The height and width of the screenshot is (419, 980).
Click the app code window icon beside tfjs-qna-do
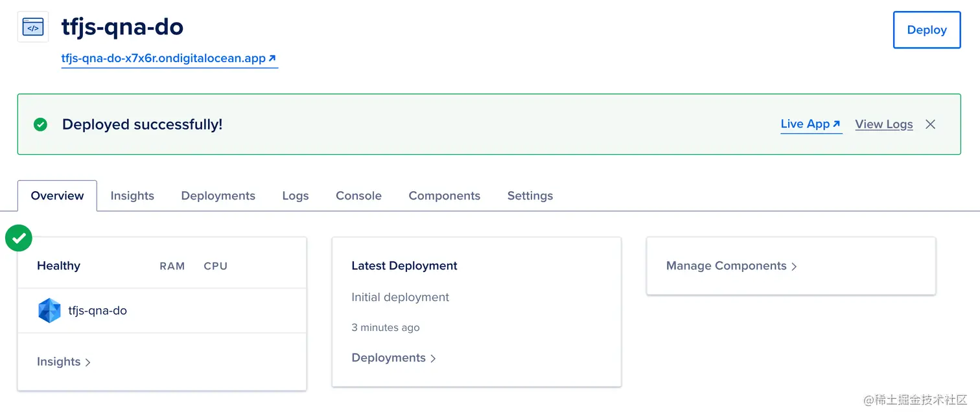click(32, 27)
